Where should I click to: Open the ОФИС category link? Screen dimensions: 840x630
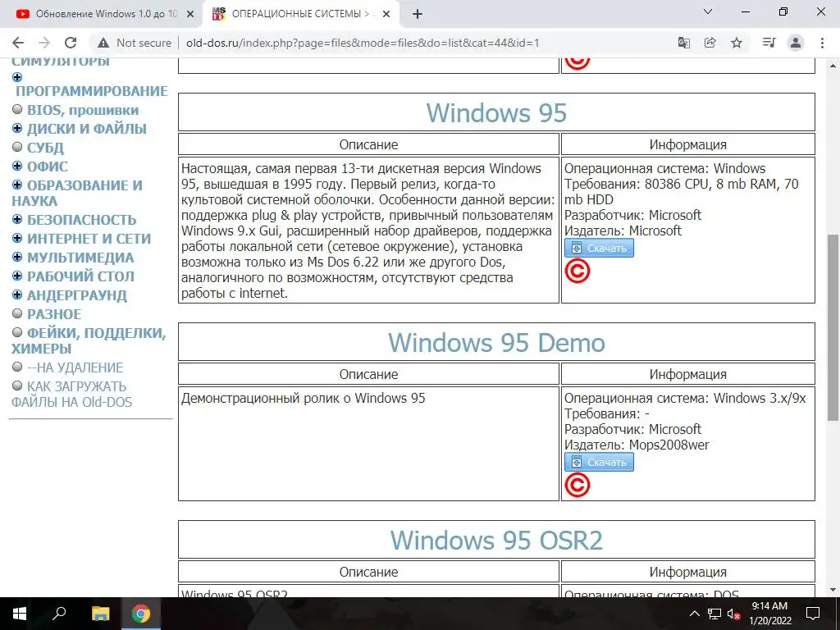click(x=48, y=167)
